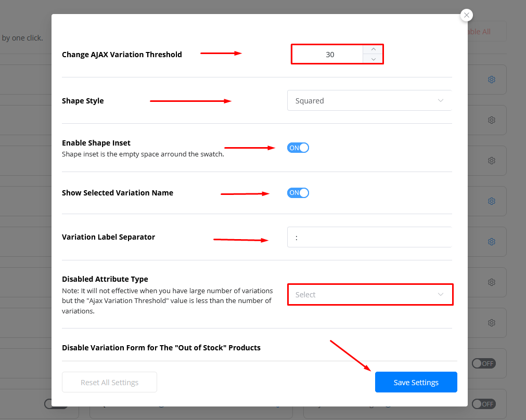This screenshot has height=420, width=526.
Task: Click the Change AJAX Variation Threshold label
Action: pyautogui.click(x=122, y=55)
